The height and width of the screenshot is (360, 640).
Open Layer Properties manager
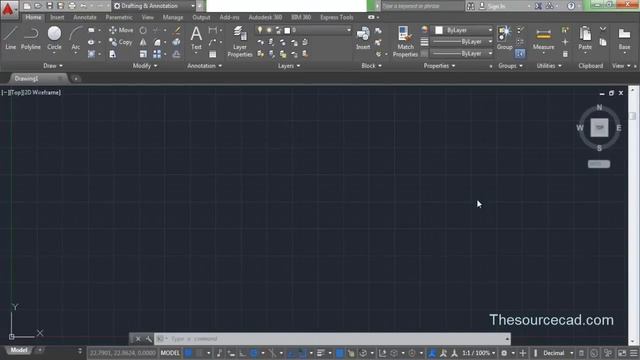pyautogui.click(x=240, y=42)
